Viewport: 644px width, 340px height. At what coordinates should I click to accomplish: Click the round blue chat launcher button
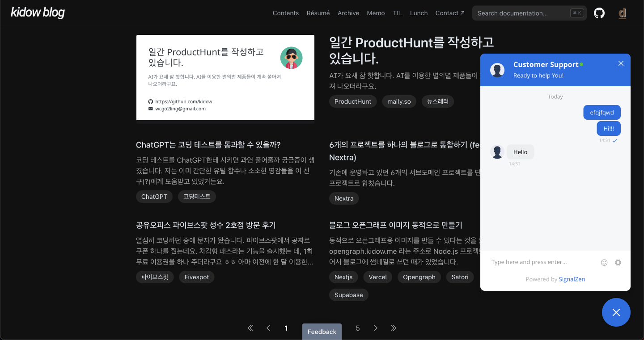click(x=616, y=312)
